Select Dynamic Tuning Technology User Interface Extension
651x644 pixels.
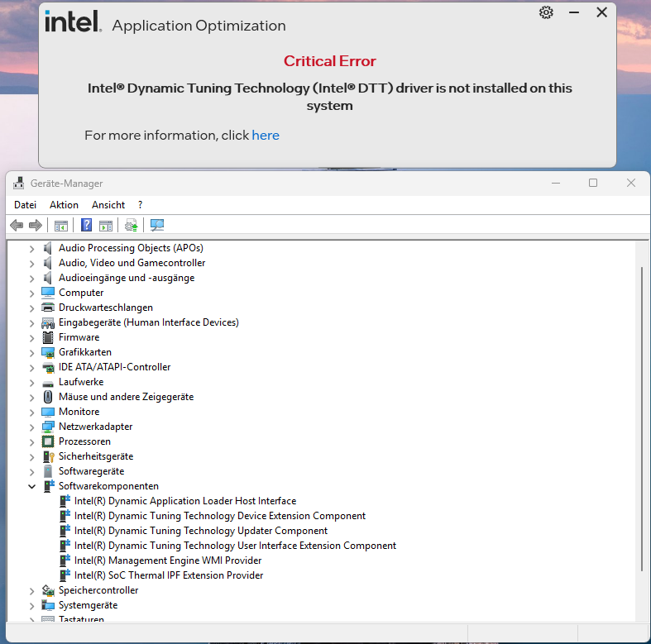point(235,546)
